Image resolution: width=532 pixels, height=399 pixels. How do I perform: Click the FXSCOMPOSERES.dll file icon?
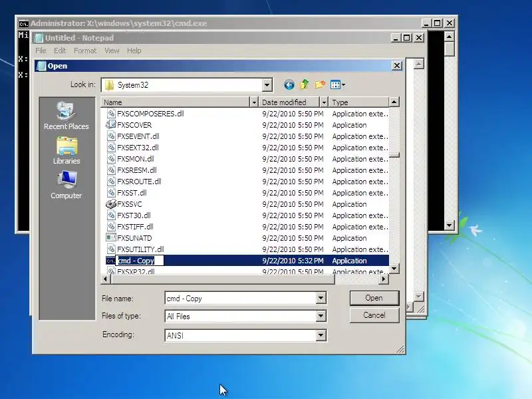coord(111,113)
